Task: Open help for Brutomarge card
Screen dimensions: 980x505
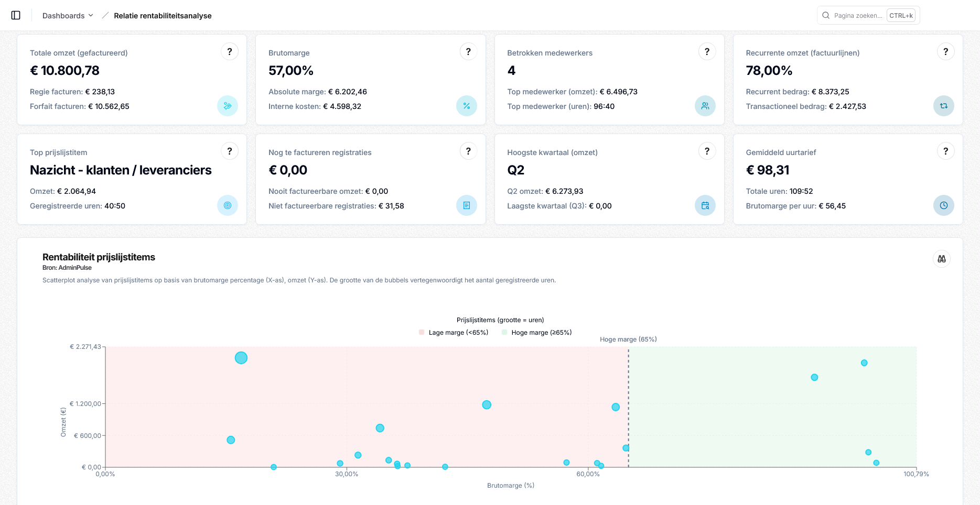Action: (468, 51)
